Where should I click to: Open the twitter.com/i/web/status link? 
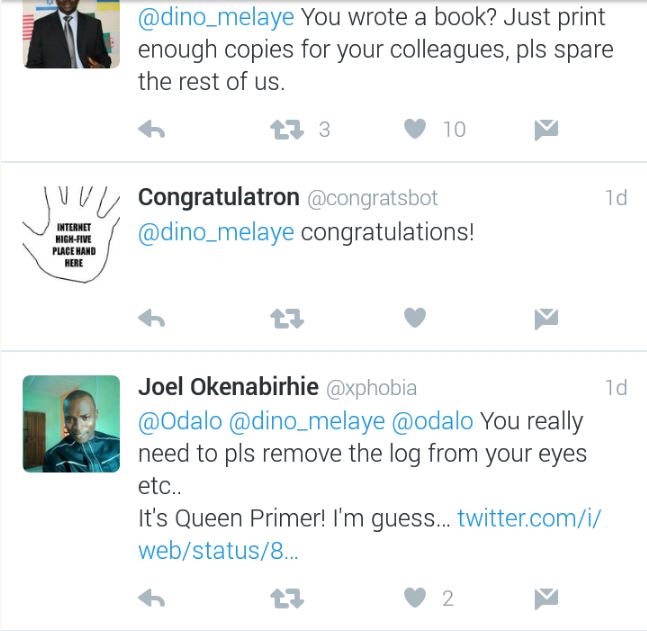click(x=528, y=518)
